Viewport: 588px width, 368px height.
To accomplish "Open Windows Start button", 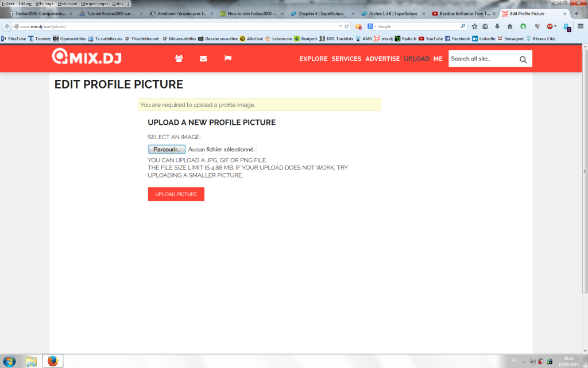I will coord(9,361).
